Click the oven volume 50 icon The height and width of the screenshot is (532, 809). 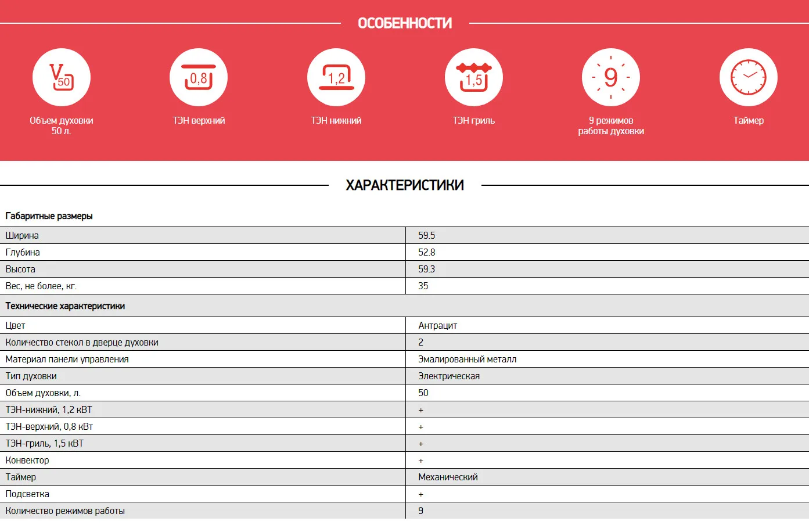pos(62,77)
